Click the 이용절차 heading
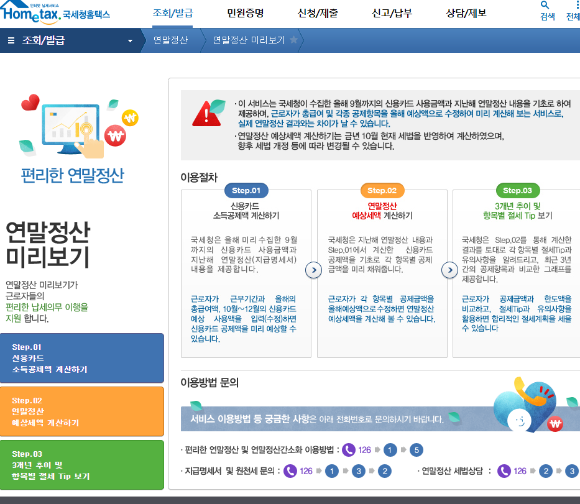The height and width of the screenshot is (504, 580). (199, 177)
